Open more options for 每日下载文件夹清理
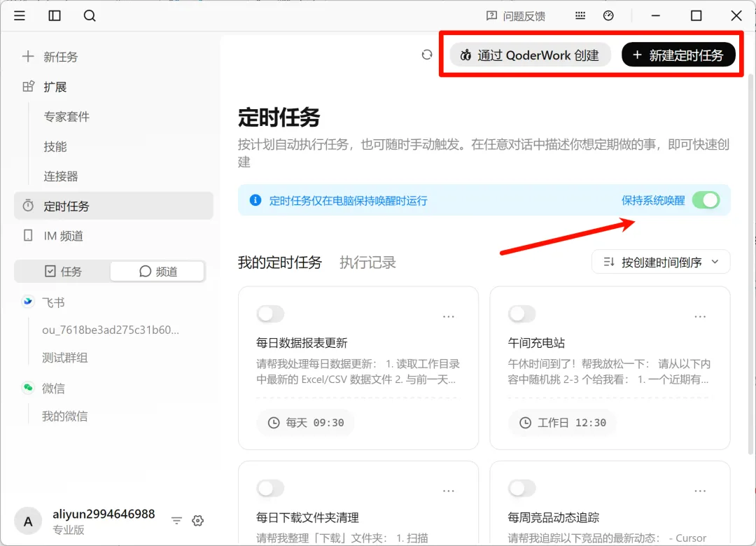The height and width of the screenshot is (546, 756). [449, 491]
